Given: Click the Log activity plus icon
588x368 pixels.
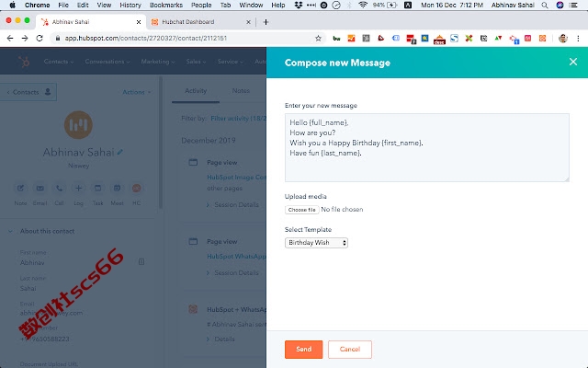Looking at the screenshot, I should tap(78, 188).
